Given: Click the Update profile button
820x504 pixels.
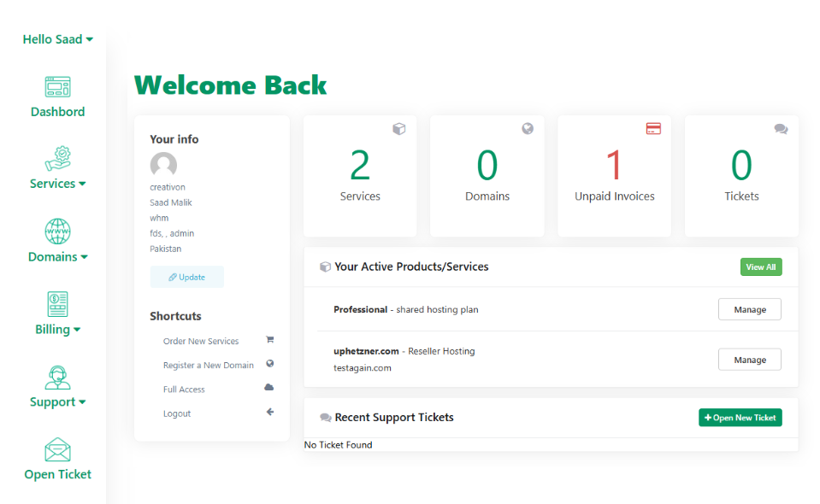Looking at the screenshot, I should [186, 276].
